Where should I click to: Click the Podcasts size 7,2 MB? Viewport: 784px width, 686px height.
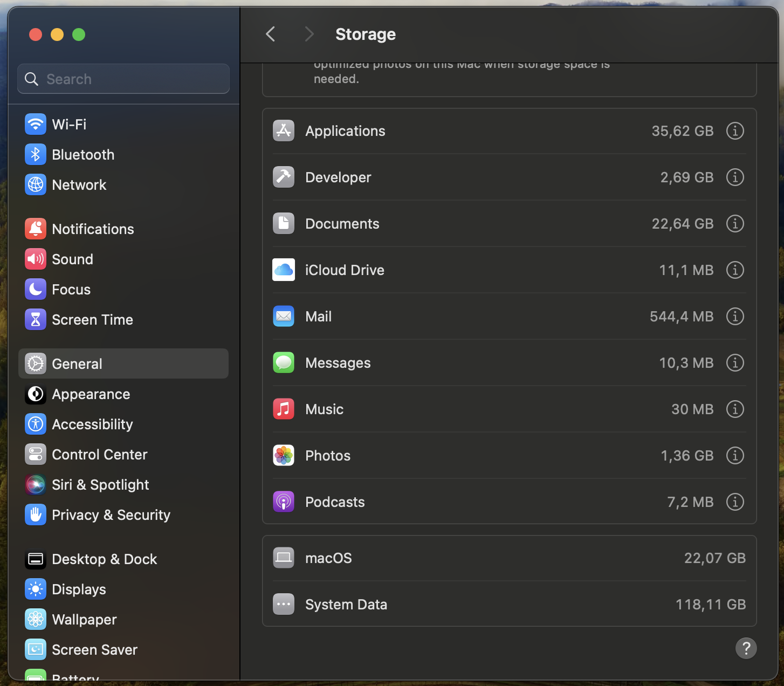(x=690, y=502)
